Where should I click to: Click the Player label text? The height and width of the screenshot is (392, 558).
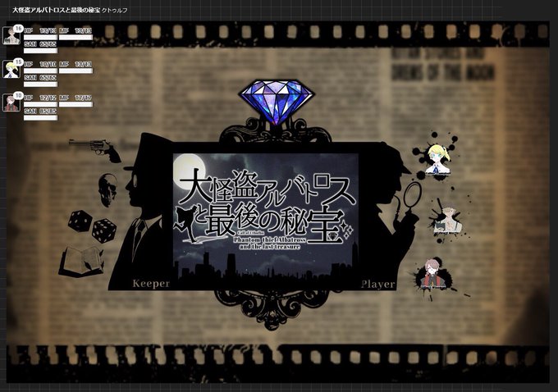(378, 285)
